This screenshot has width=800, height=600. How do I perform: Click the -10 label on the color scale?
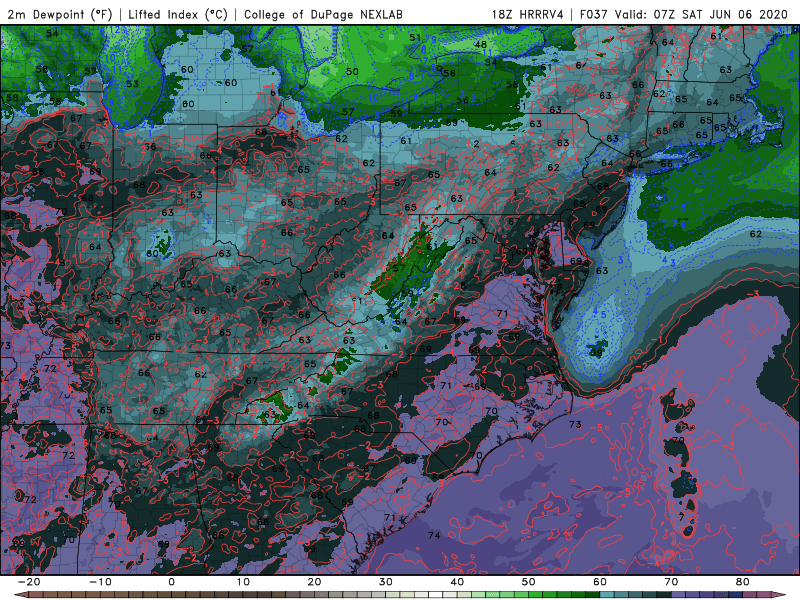tap(100, 582)
